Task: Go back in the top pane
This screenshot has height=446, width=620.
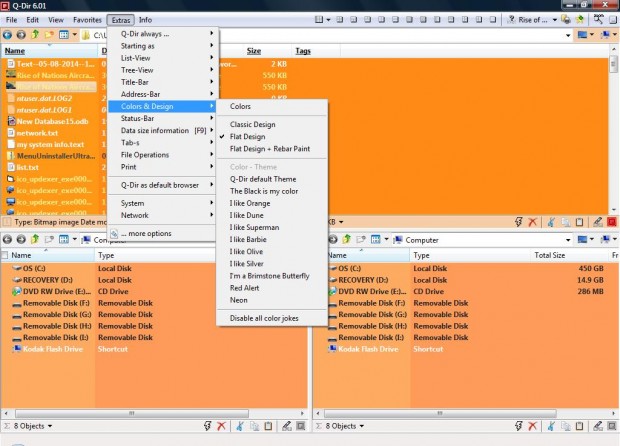Action: [x=7, y=35]
